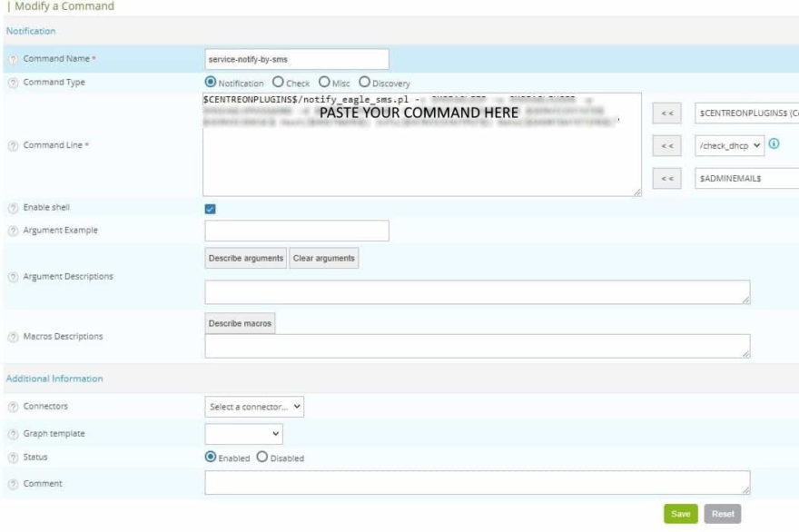The height and width of the screenshot is (532, 799).
Task: Click help icon beside Command Line
Action: point(14,146)
